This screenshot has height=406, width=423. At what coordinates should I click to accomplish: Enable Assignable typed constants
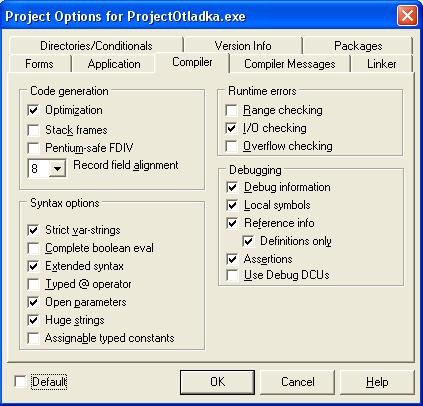click(x=33, y=338)
